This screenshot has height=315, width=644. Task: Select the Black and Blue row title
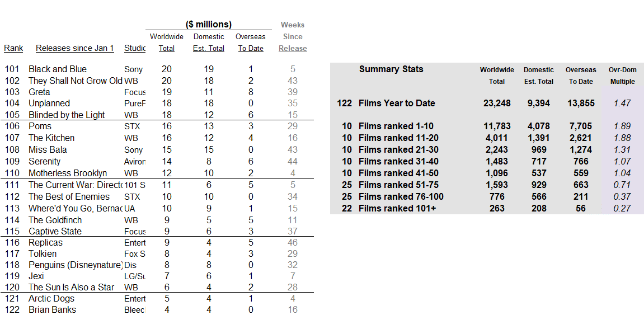[x=58, y=69]
